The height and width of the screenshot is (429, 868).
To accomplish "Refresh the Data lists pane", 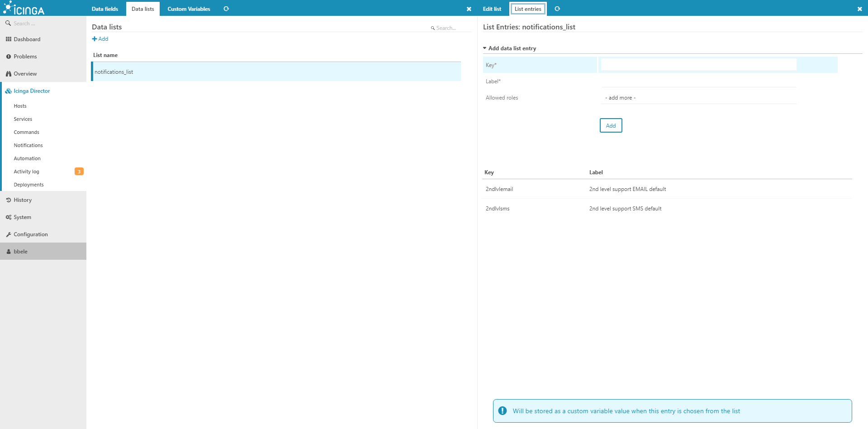I will point(226,9).
